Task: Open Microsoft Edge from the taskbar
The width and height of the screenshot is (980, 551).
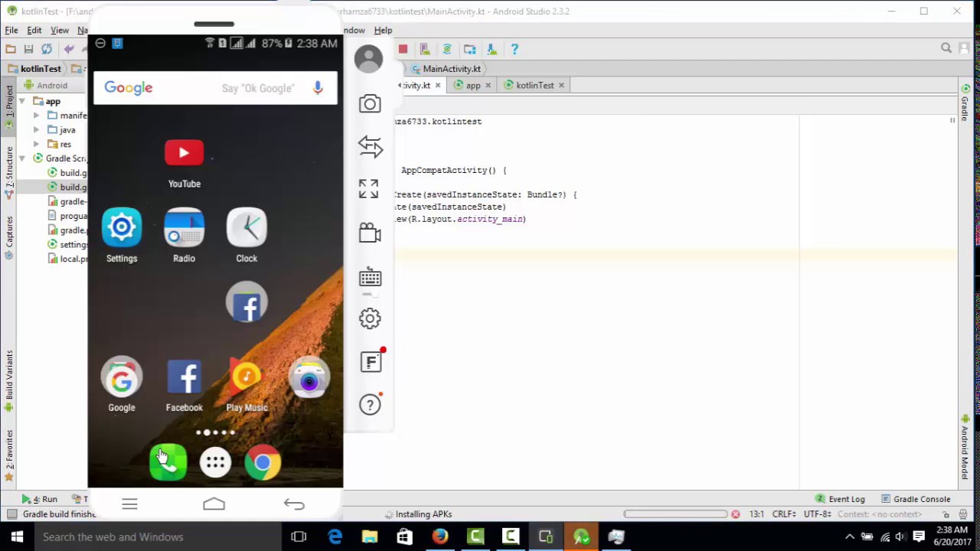Action: (x=335, y=537)
